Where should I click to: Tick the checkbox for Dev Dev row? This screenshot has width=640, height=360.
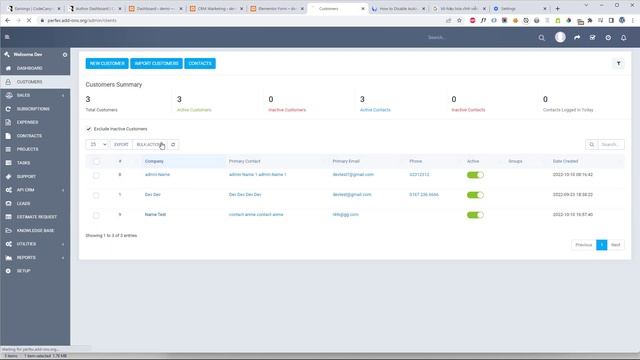pos(96,196)
